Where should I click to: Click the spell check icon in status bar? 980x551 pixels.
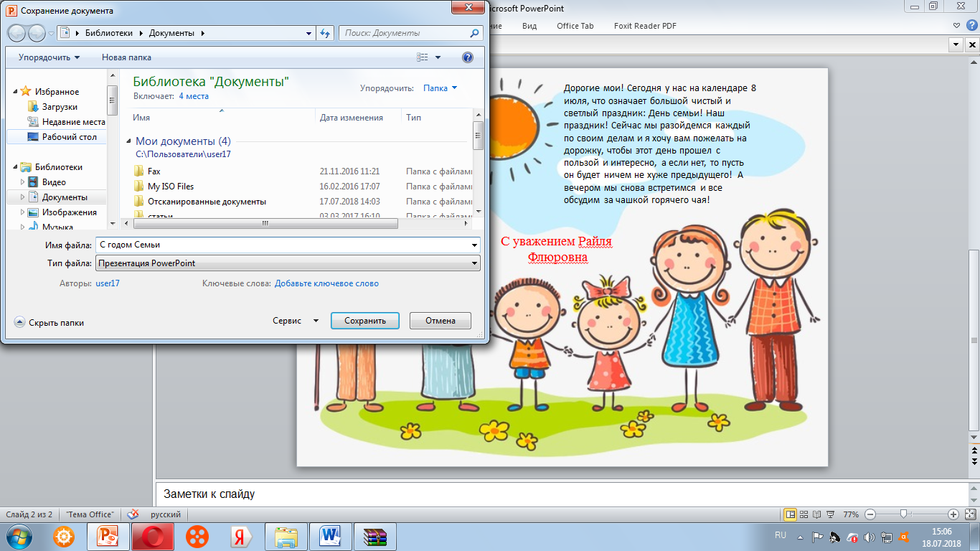pos(132,514)
